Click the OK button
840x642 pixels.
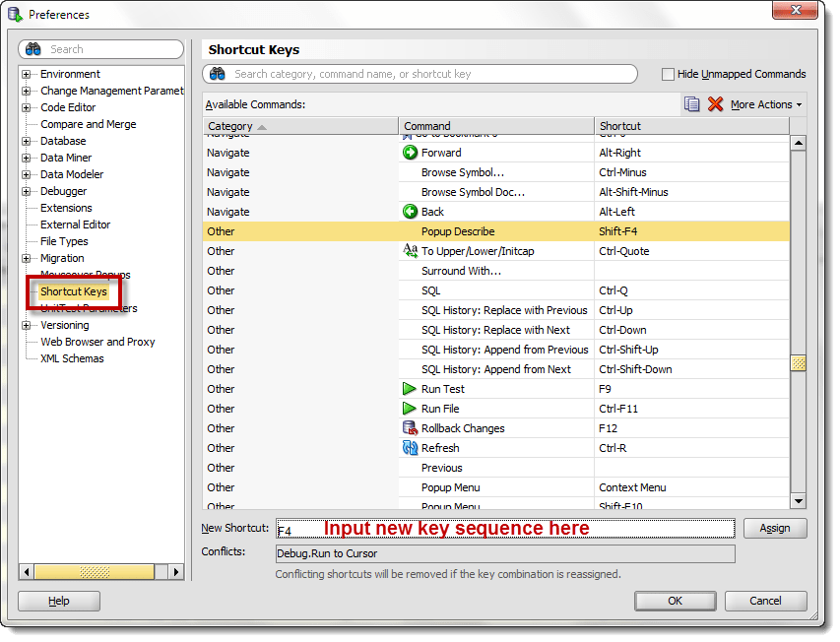(x=675, y=601)
